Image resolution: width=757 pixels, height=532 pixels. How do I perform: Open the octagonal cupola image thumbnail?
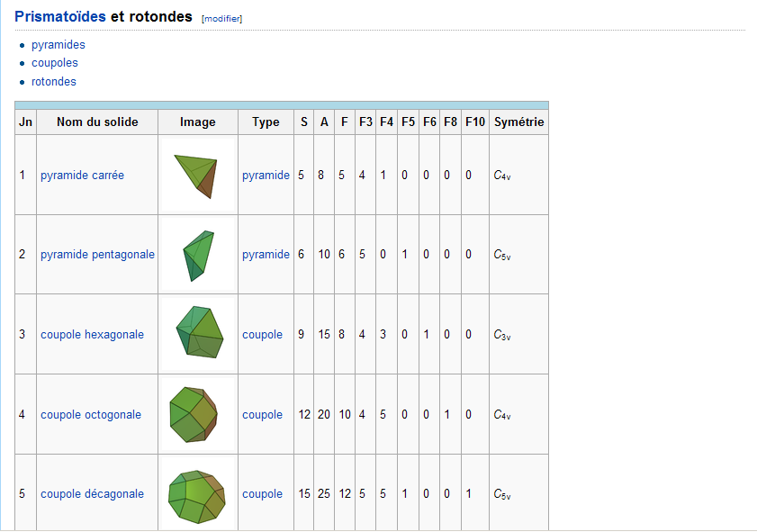click(197, 414)
